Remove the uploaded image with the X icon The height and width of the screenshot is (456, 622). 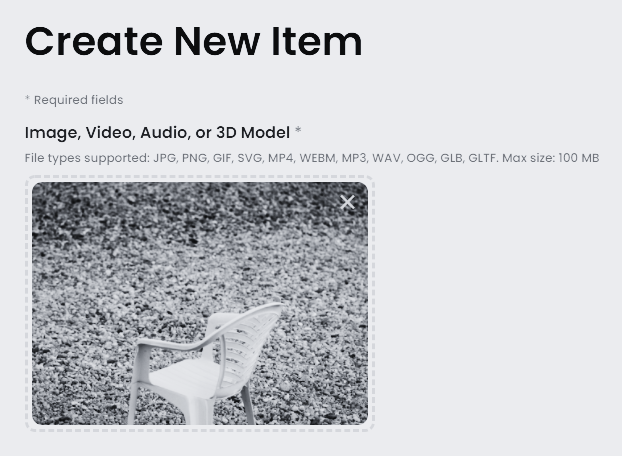coord(347,202)
